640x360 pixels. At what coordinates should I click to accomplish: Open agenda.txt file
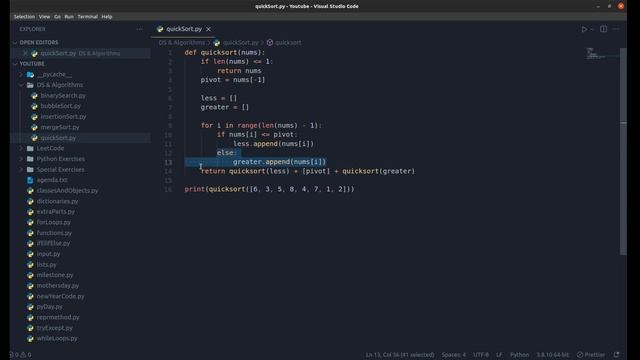(x=52, y=180)
